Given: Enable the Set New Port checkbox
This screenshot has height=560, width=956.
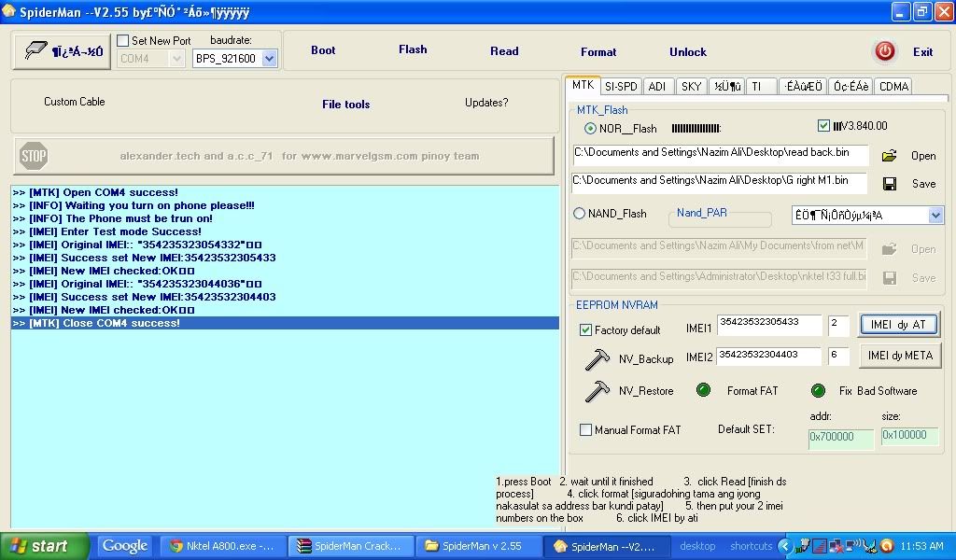Looking at the screenshot, I should [123, 41].
